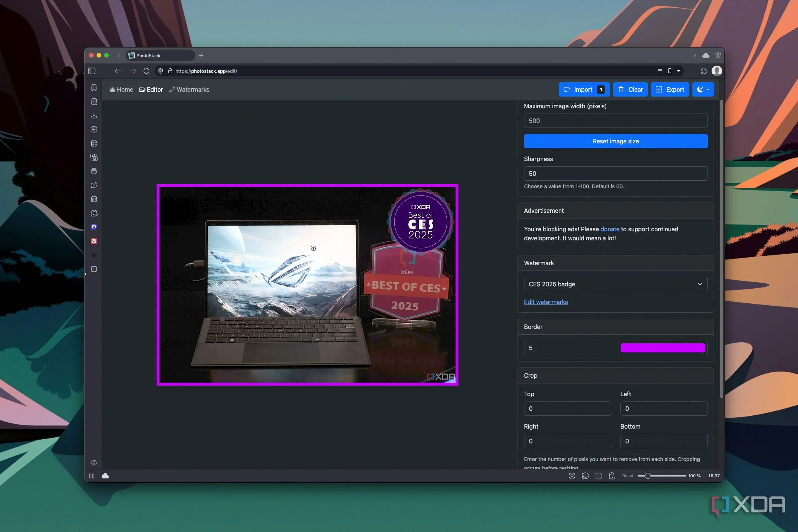Open the Extensions puzzle icon
This screenshot has width=798, height=532.
click(x=703, y=71)
